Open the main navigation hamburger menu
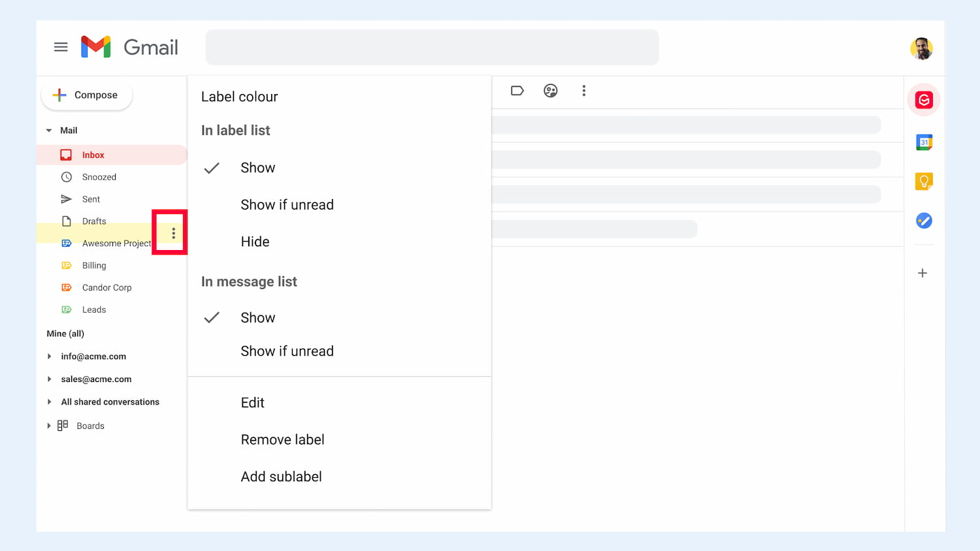 [61, 46]
